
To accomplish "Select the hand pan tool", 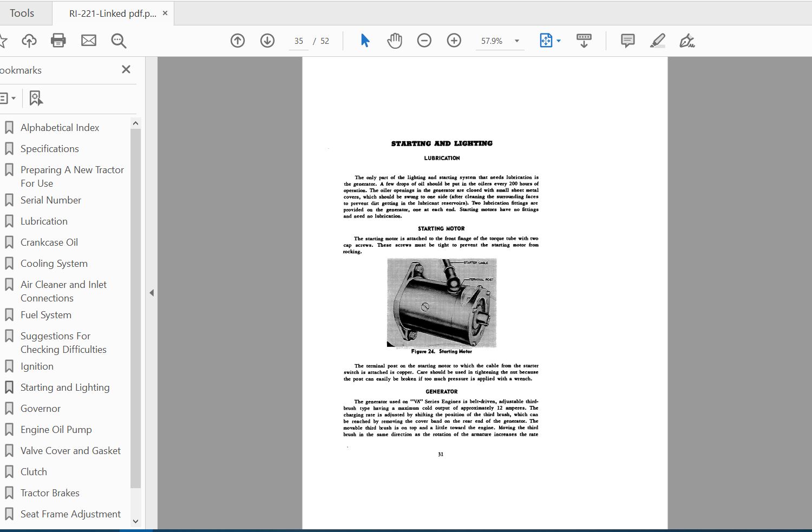I will pyautogui.click(x=395, y=41).
